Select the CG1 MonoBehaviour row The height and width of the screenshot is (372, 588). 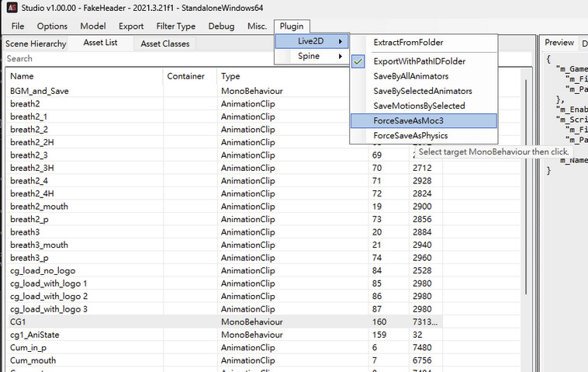225,322
